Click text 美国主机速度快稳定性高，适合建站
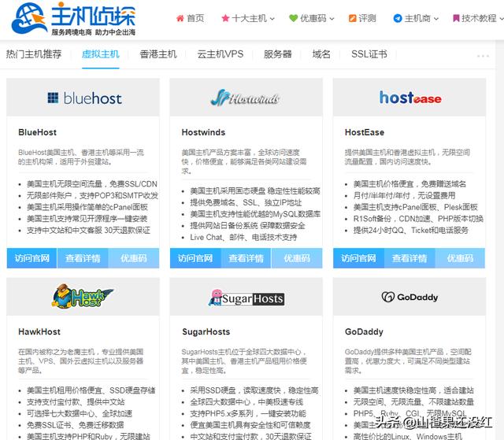504x440 pixels. click(413, 390)
